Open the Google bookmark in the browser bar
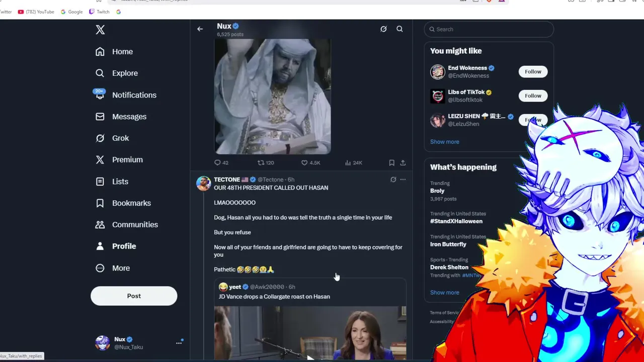 [x=71, y=12]
